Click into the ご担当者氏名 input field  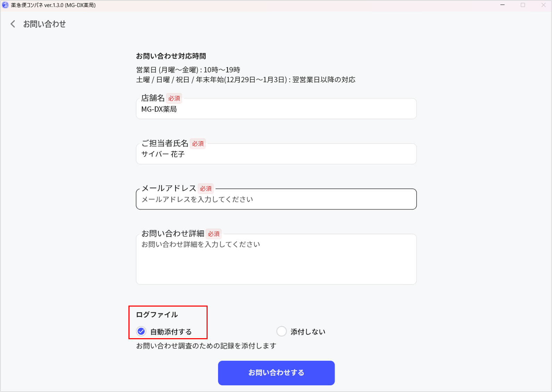click(276, 155)
